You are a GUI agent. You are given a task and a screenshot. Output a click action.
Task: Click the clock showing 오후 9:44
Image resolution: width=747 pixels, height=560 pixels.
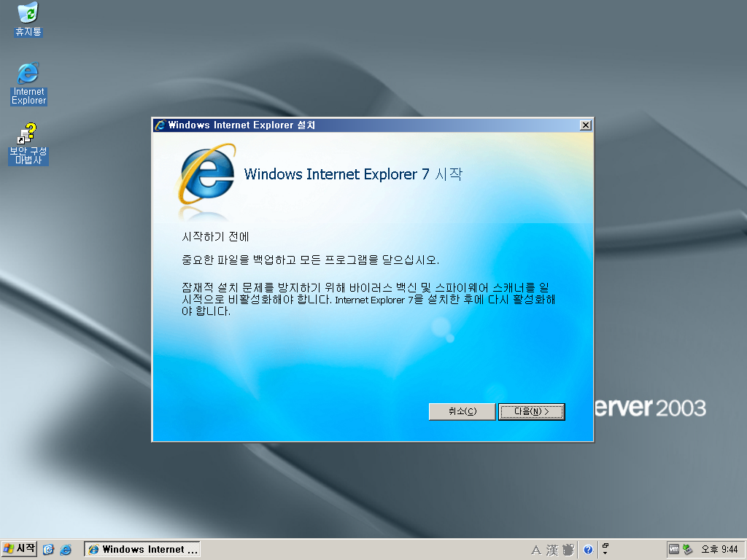click(x=719, y=549)
